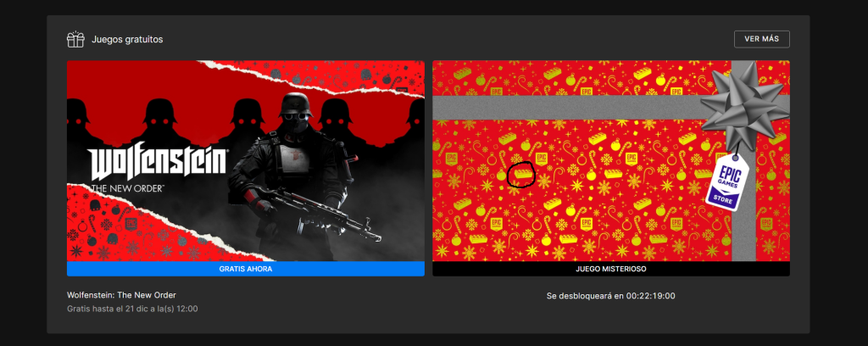Viewport: 868px width, 346px height.
Task: Click the Juegos gratuitos heading
Action: click(127, 39)
